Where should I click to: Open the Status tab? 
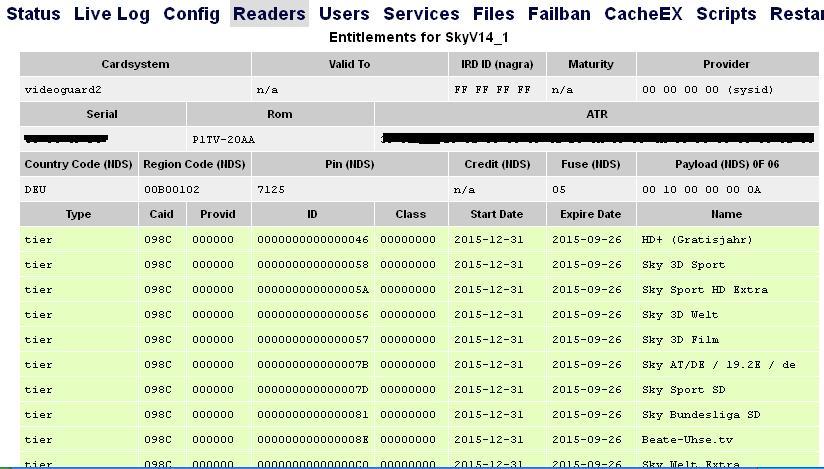tap(33, 14)
